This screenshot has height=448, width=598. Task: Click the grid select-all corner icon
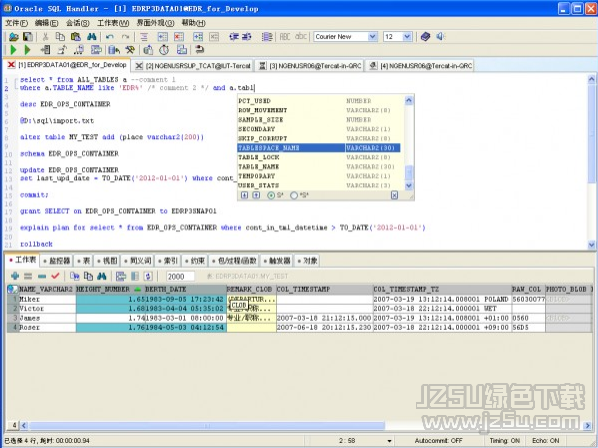click(x=12, y=289)
